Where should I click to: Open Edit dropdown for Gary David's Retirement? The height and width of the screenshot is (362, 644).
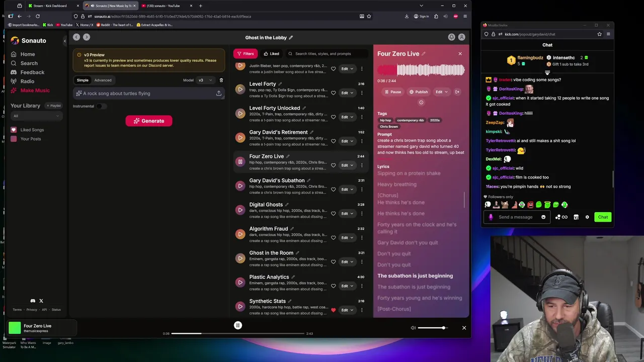tap(347, 141)
